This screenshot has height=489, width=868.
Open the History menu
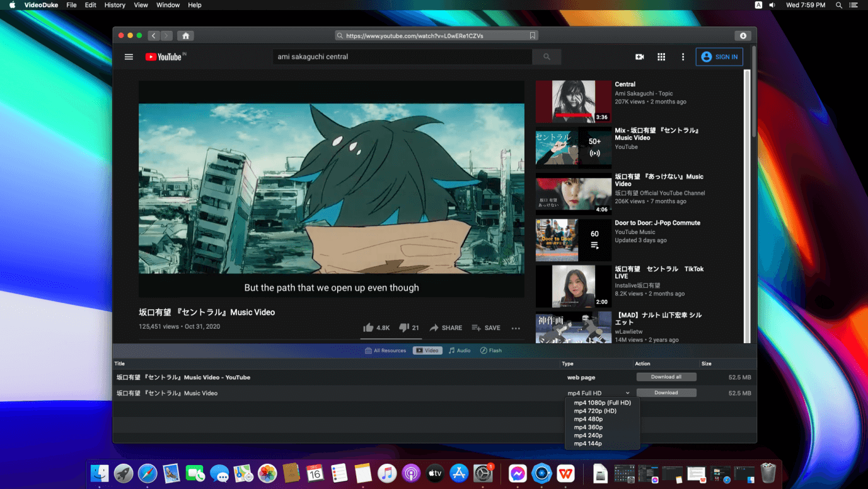point(115,5)
